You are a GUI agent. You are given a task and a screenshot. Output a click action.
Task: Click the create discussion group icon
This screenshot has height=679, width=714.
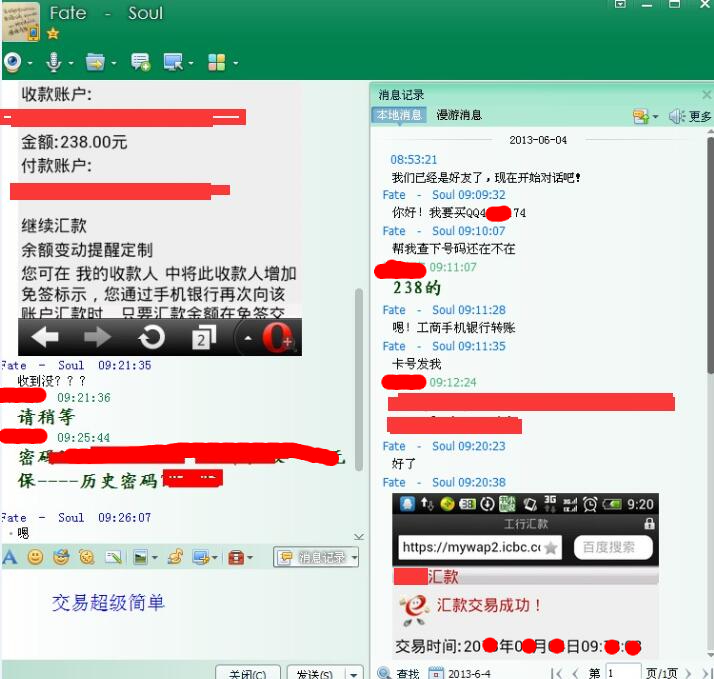pos(140,63)
